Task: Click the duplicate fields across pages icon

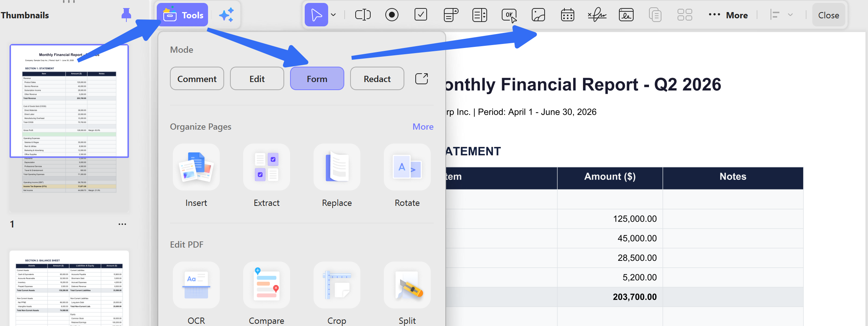Action: tap(655, 15)
